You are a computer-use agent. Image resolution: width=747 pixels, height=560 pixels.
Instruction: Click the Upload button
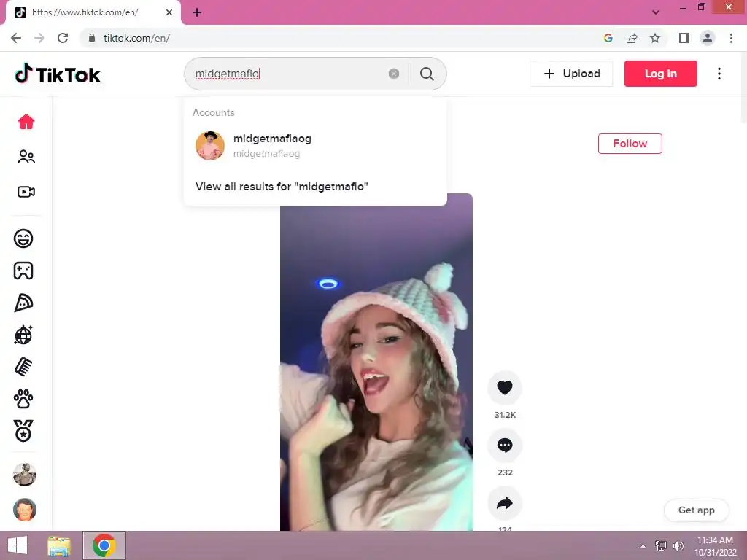tap(571, 74)
